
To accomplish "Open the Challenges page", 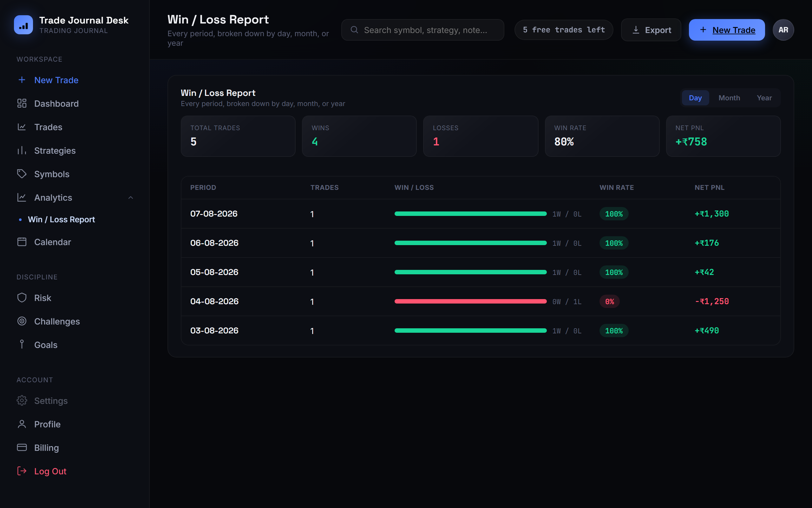I will [x=57, y=321].
